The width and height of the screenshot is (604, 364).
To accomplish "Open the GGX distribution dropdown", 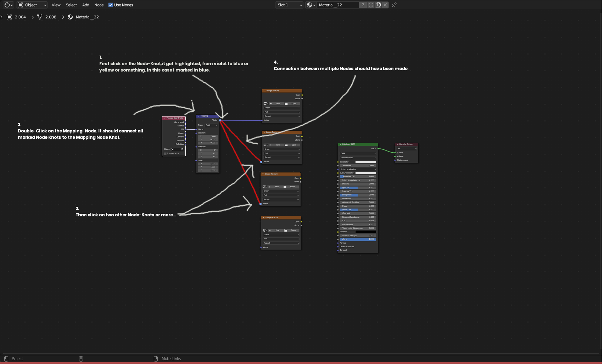I will (358, 154).
